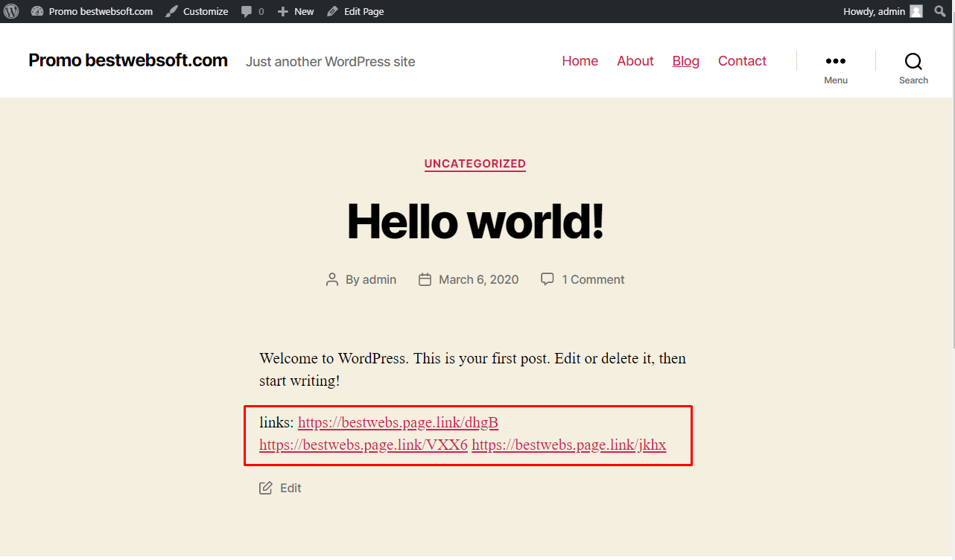Open the admin author link

tap(379, 279)
